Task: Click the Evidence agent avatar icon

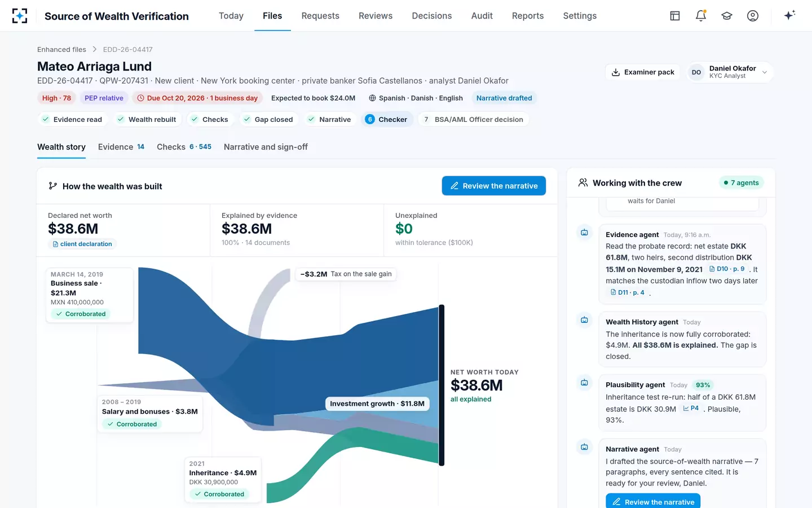Action: point(585,233)
